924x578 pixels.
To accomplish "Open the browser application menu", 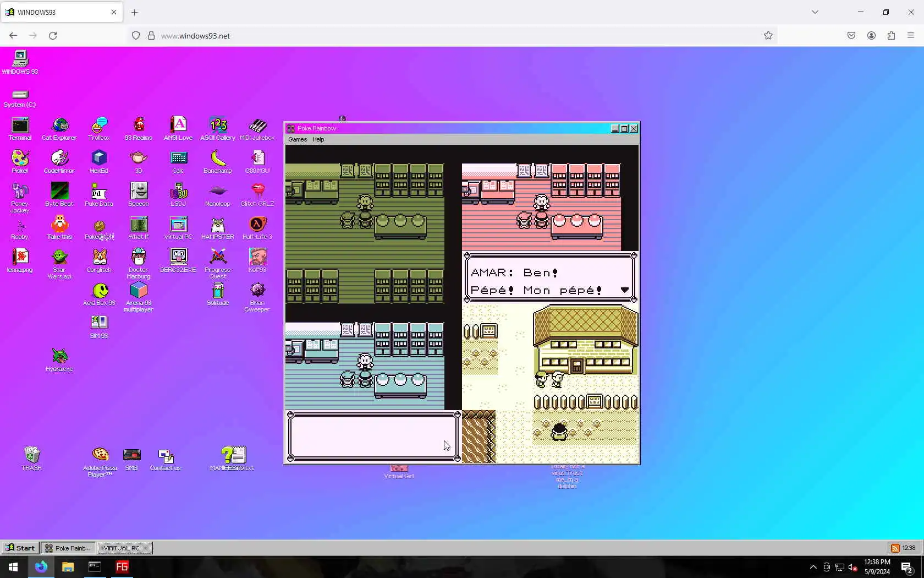I will click(911, 36).
